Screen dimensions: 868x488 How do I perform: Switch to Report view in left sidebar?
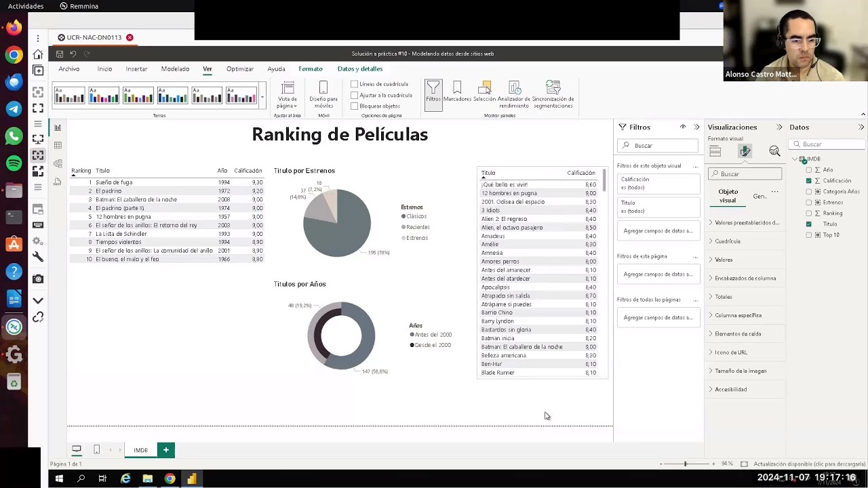pyautogui.click(x=58, y=127)
